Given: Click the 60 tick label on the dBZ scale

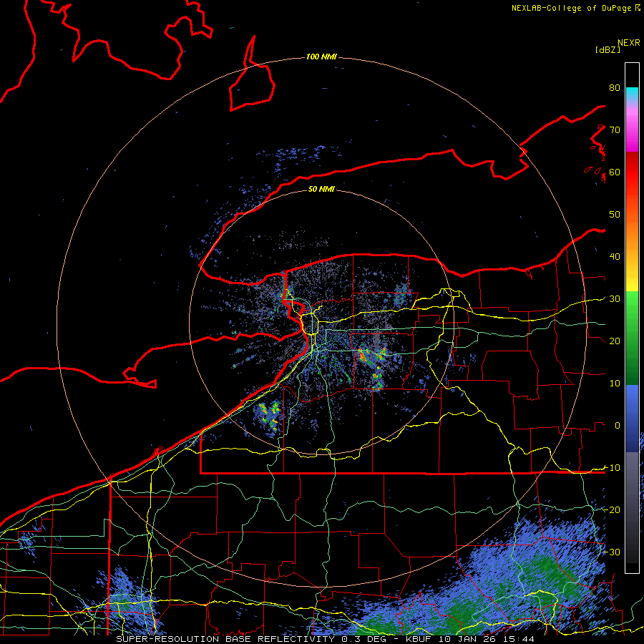Looking at the screenshot, I should pos(615,172).
